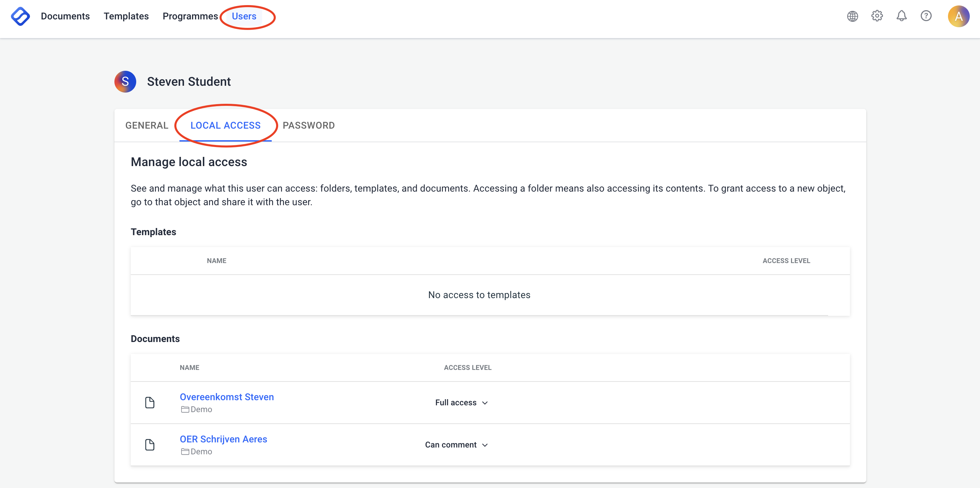Open the OER Schrijven Aeres link
The height and width of the screenshot is (488, 980).
click(223, 439)
